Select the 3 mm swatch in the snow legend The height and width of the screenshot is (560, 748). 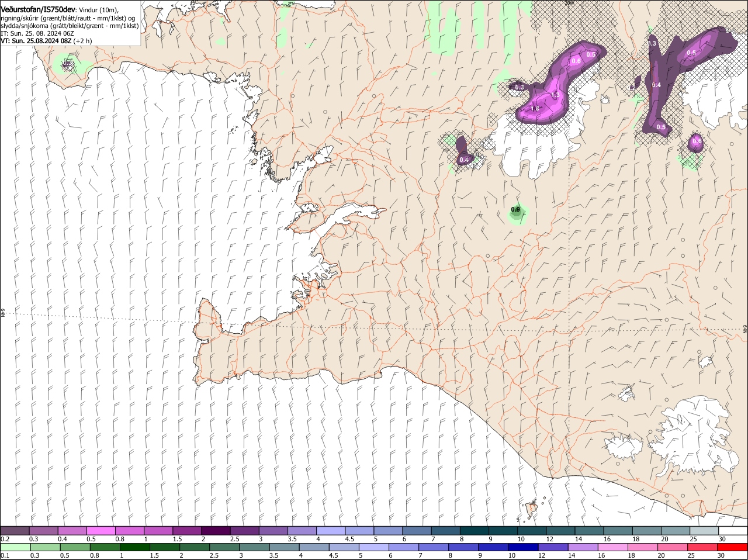[272, 531]
